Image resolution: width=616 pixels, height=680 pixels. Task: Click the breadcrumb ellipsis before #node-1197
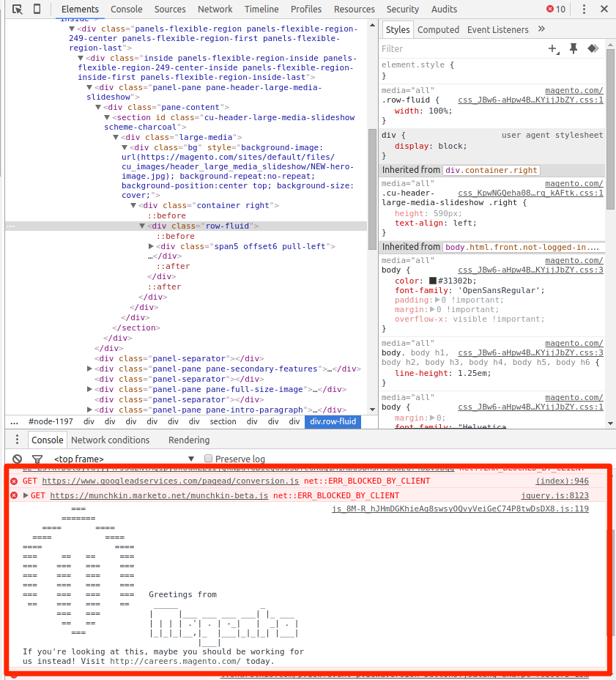click(15, 422)
